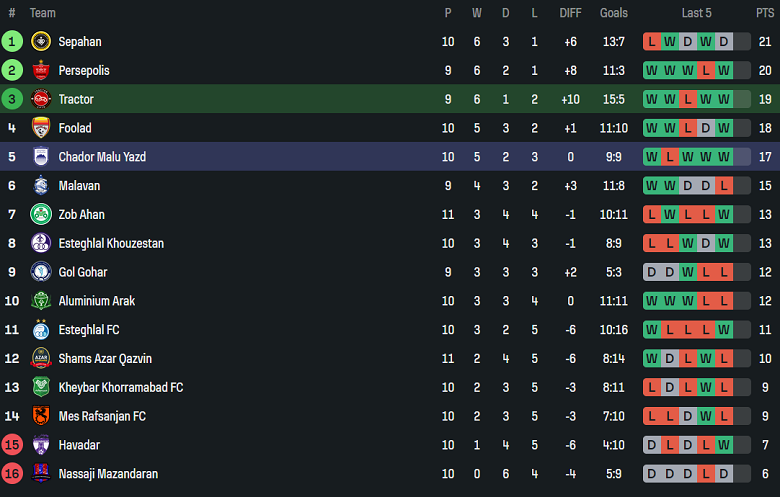Click the Tractor club crest

pyautogui.click(x=41, y=99)
